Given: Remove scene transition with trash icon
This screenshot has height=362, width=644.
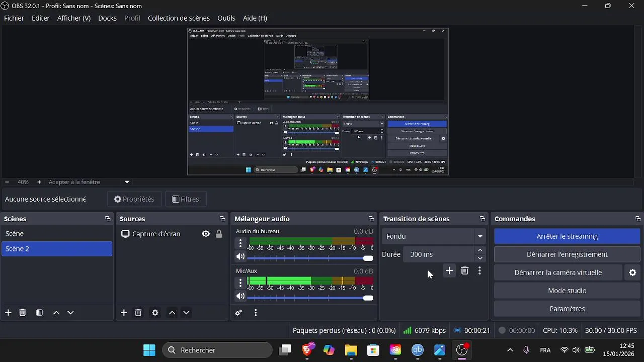Looking at the screenshot, I should coord(465,271).
